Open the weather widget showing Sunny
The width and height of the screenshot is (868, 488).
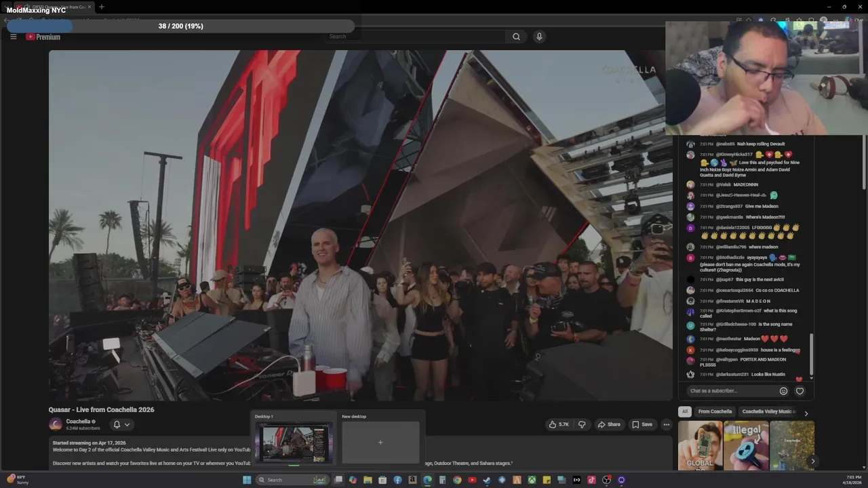tap(17, 480)
